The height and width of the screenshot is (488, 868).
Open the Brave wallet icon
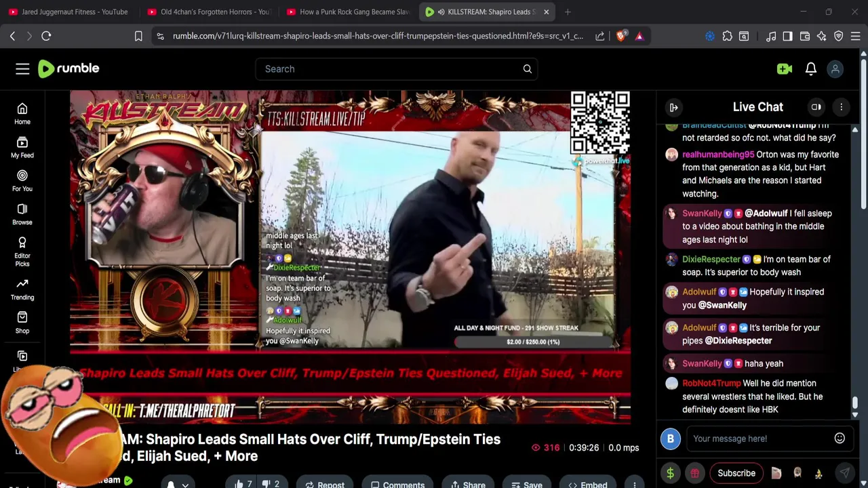805,36
